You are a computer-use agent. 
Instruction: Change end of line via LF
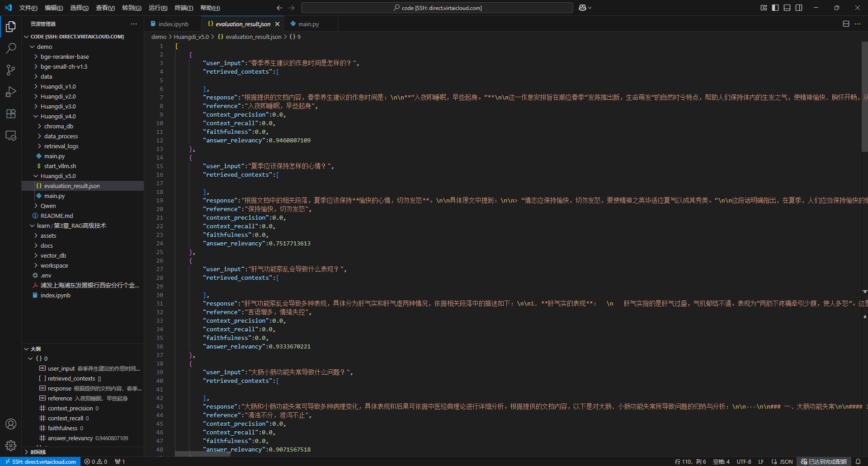tap(761, 461)
